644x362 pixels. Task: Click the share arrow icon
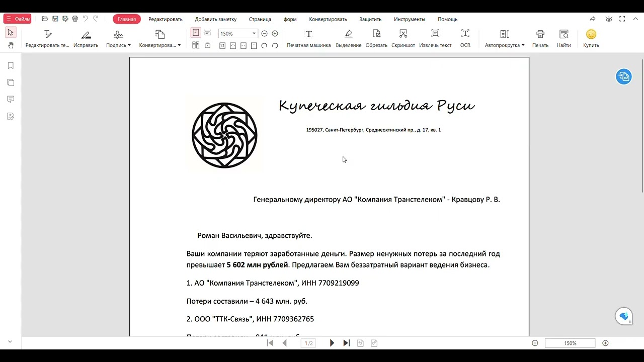point(593,19)
